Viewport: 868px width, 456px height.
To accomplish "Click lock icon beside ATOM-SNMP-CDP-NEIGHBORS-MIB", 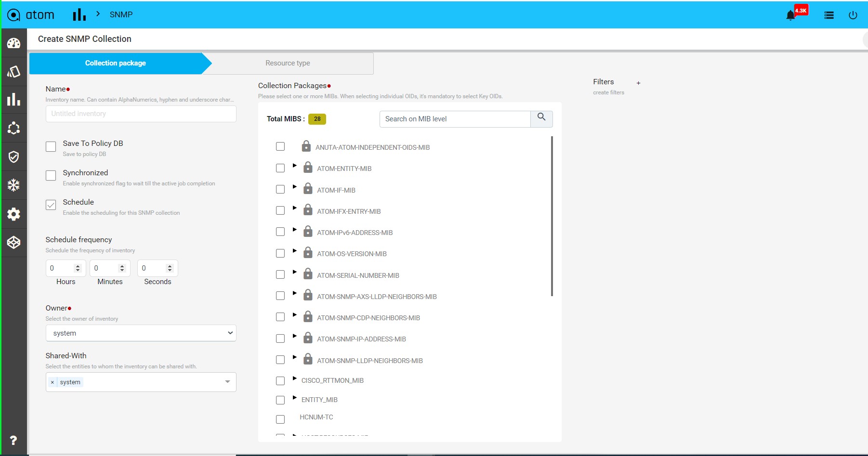I will (308, 316).
